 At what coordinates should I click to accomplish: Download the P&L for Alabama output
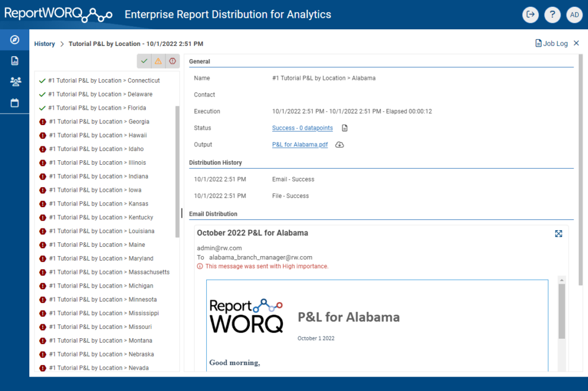tap(339, 145)
